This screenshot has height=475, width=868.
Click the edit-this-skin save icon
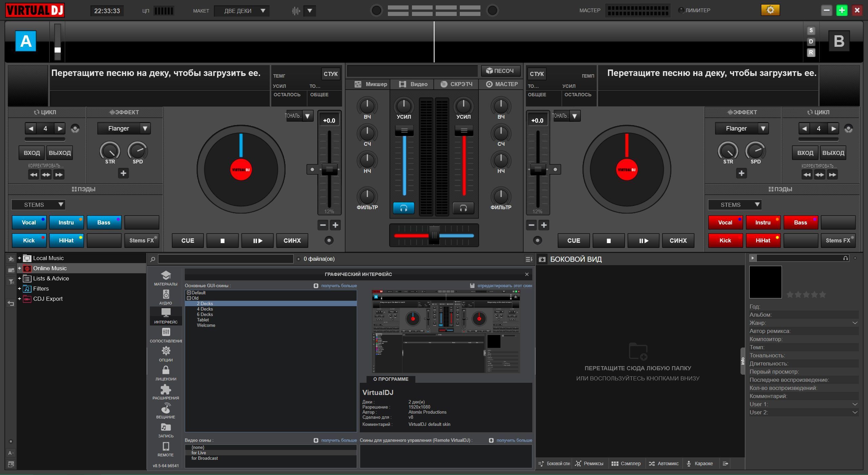pyautogui.click(x=472, y=285)
